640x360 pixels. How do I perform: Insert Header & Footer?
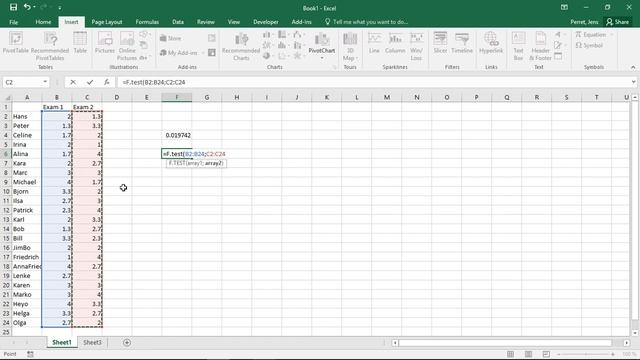(x=540, y=46)
